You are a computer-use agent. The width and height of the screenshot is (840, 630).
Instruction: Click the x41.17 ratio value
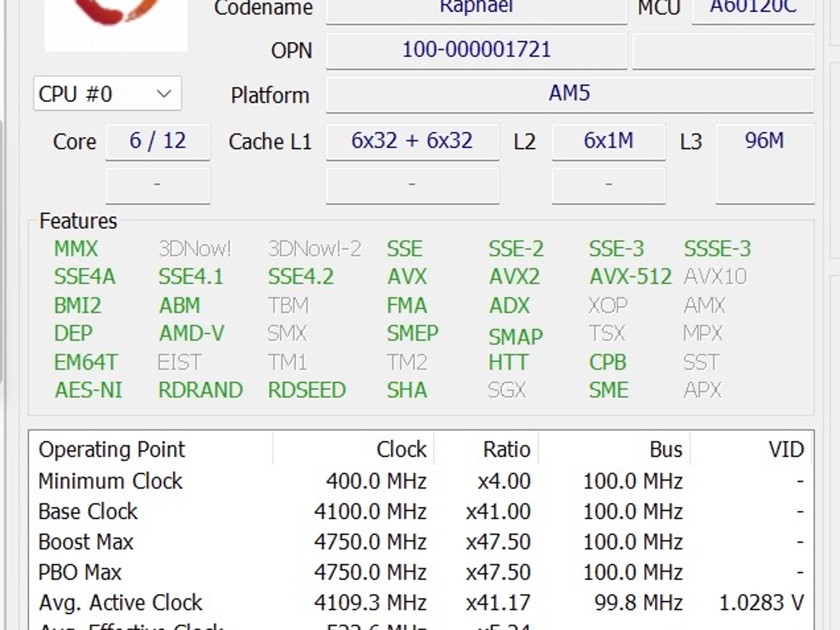tap(498, 603)
